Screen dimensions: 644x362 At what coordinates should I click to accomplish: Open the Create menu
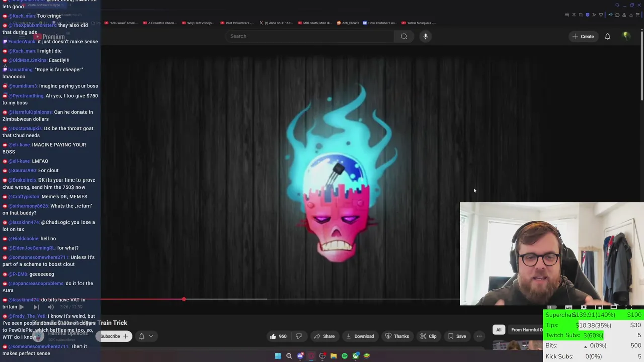(583, 36)
